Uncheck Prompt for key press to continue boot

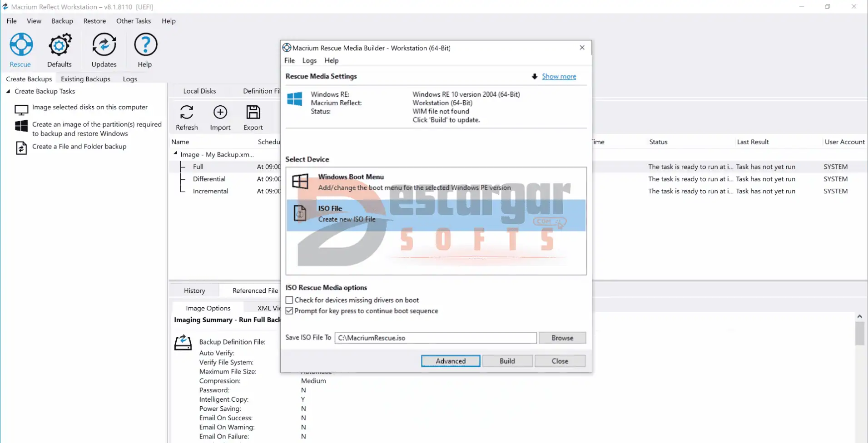coord(289,311)
